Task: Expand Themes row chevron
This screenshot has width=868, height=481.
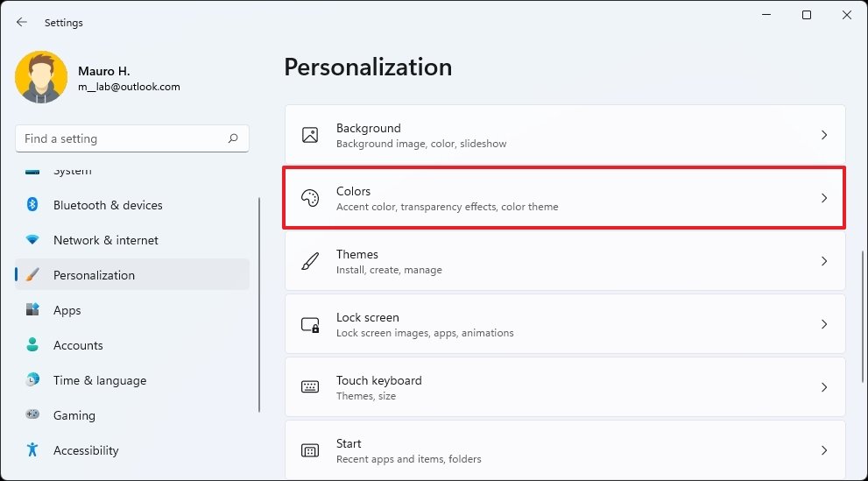Action: click(x=824, y=261)
